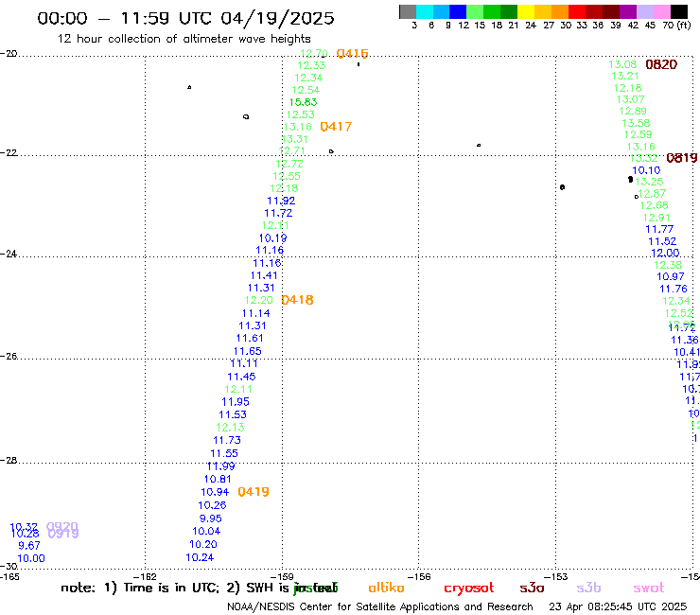
Task: Select the -156 longitude axis label
Action: click(x=420, y=576)
